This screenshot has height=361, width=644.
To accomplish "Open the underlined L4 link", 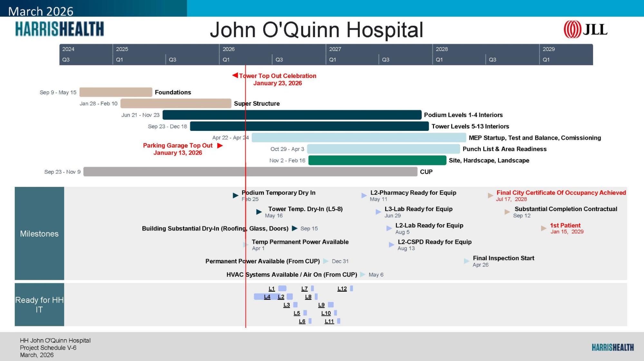I will (267, 297).
